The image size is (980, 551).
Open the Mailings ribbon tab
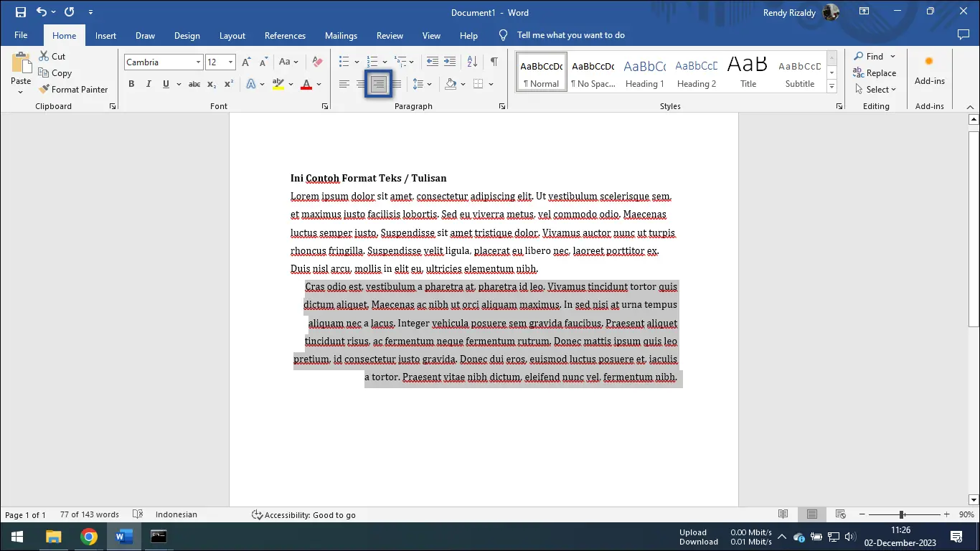341,35
